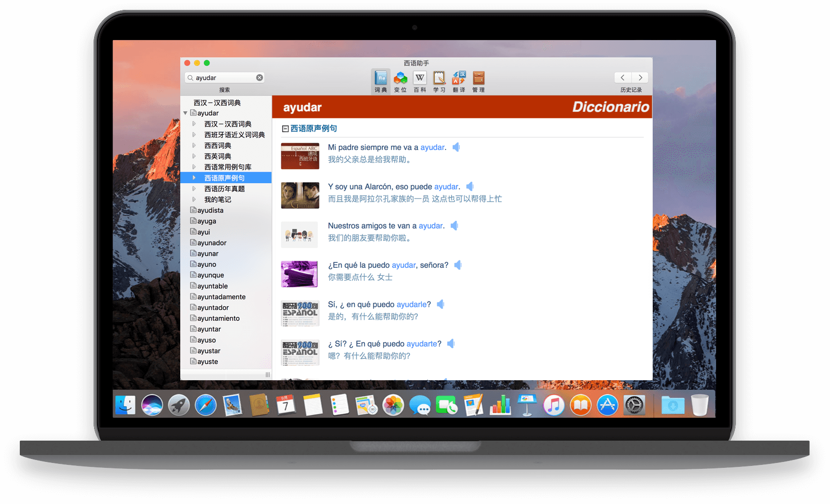Select ayunque in the word list

(210, 275)
